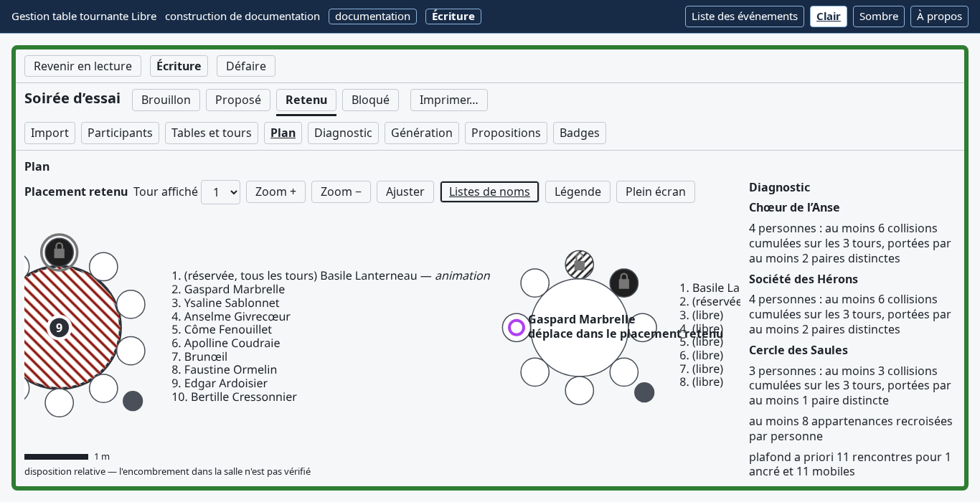Viewport: 980px width, 502px height.
Task: Switch to the Propositions tab
Action: click(x=506, y=133)
